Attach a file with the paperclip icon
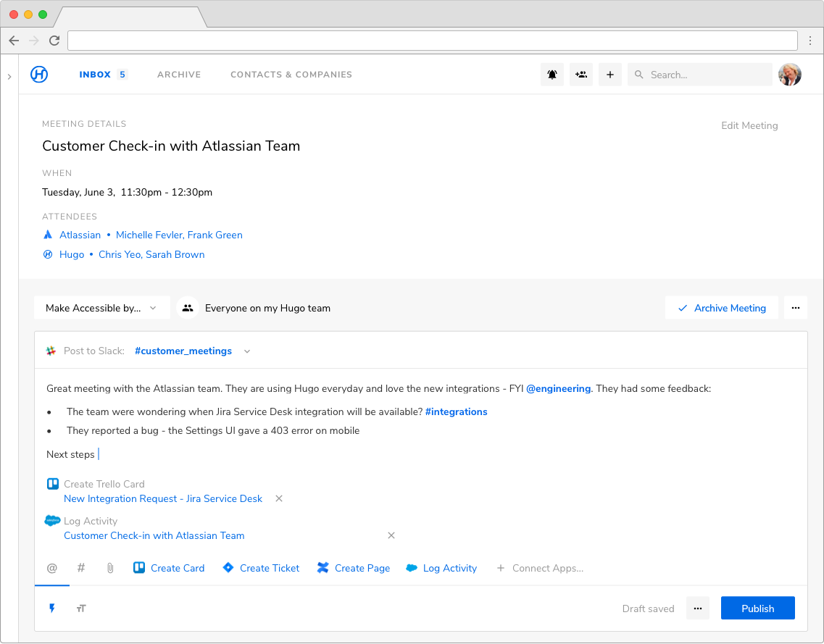This screenshot has width=824, height=644. pos(110,568)
